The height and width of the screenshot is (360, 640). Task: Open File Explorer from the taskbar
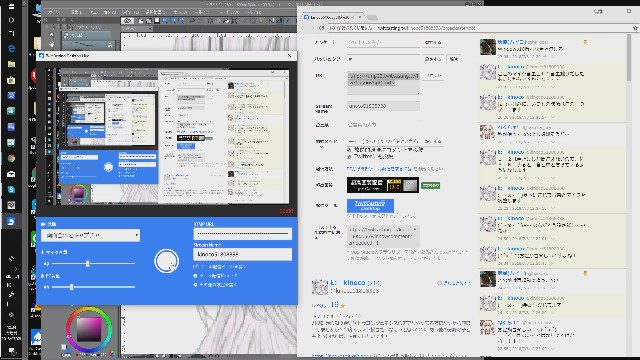coord(11,64)
